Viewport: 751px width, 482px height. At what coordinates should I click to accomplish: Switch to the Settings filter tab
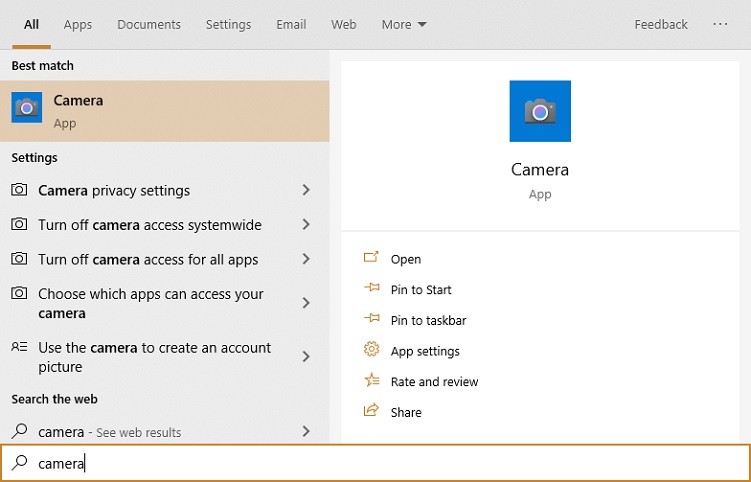pos(228,24)
